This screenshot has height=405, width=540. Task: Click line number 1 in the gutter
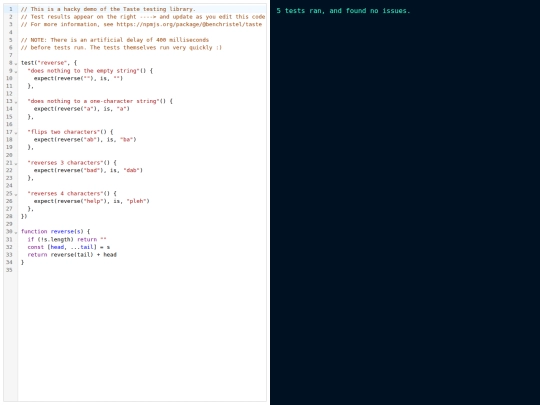click(x=11, y=9)
